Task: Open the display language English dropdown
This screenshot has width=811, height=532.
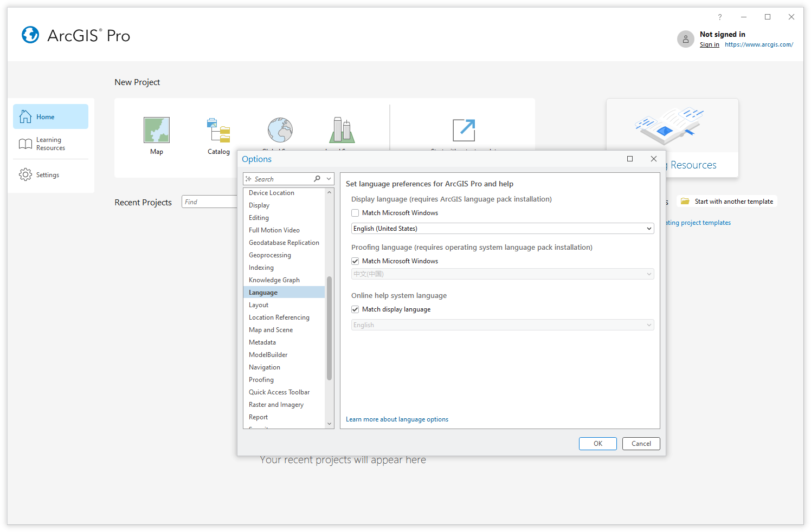Action: tap(503, 229)
